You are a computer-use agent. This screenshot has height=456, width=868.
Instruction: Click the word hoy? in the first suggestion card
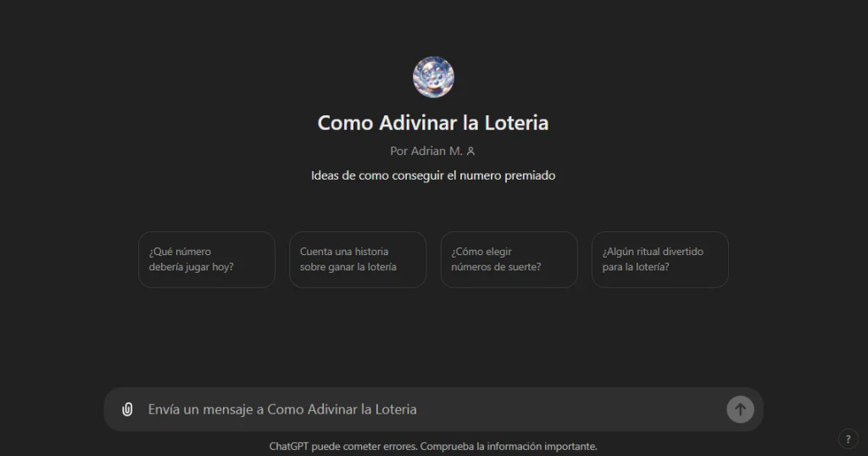coord(222,267)
